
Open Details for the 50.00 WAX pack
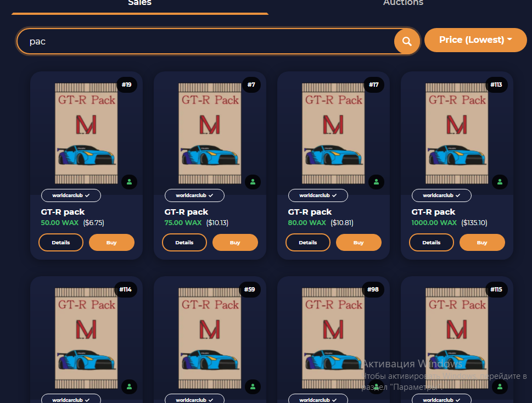pyautogui.click(x=61, y=243)
